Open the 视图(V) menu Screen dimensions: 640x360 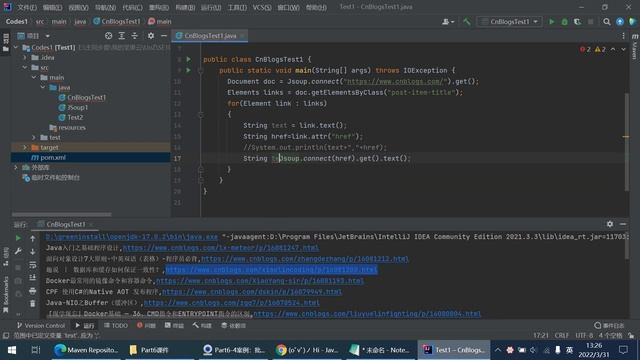click(x=78, y=7)
